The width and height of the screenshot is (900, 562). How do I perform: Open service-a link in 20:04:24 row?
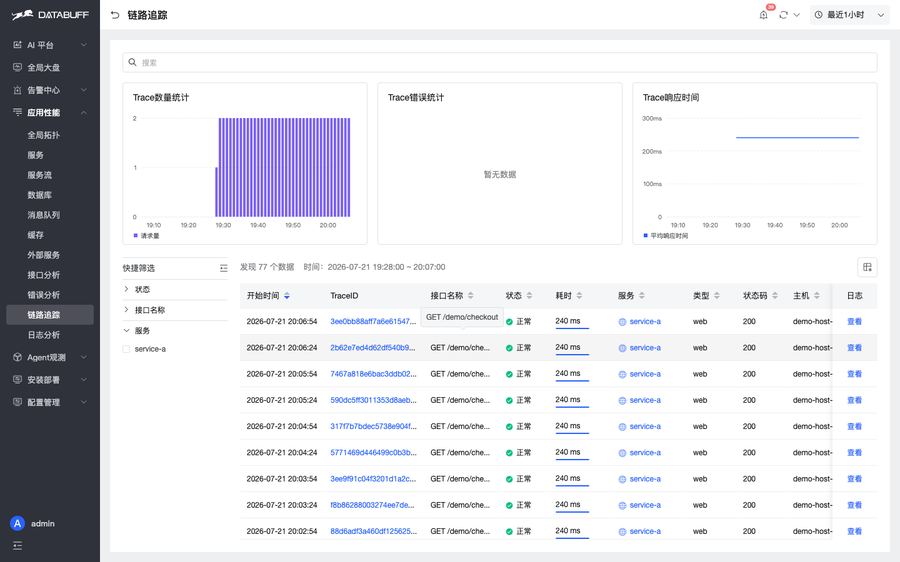[645, 453]
